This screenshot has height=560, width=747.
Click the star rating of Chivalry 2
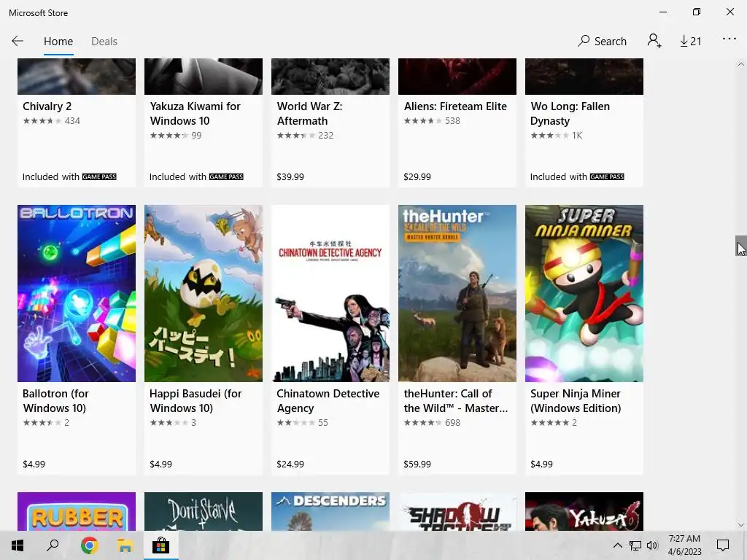coord(42,121)
